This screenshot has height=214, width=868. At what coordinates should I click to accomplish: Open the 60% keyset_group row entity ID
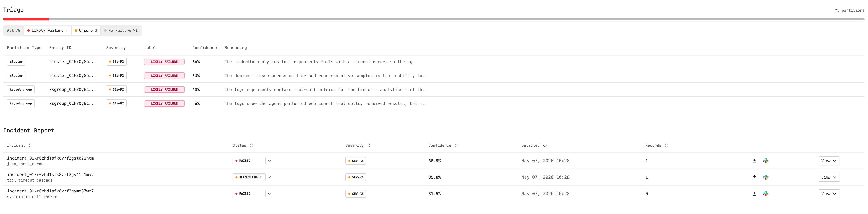pos(73,90)
